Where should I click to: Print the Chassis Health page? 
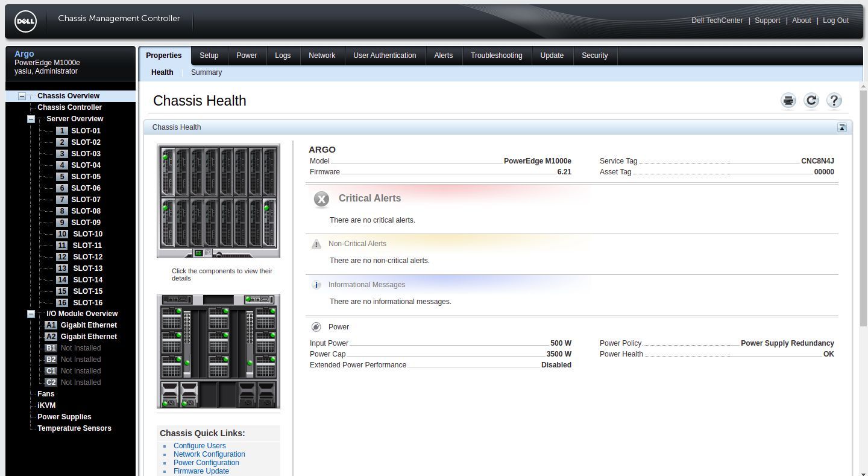(788, 101)
